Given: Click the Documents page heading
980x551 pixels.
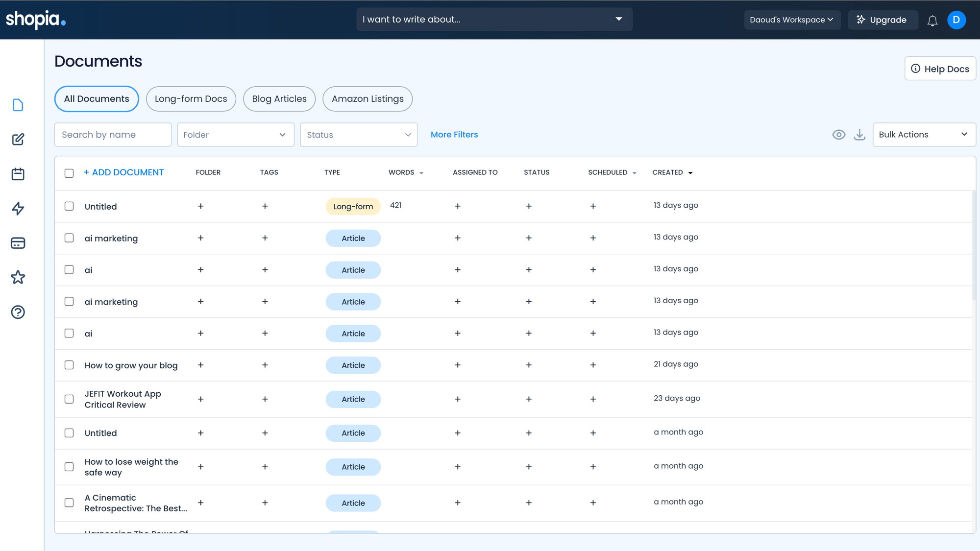Looking at the screenshot, I should point(98,61).
